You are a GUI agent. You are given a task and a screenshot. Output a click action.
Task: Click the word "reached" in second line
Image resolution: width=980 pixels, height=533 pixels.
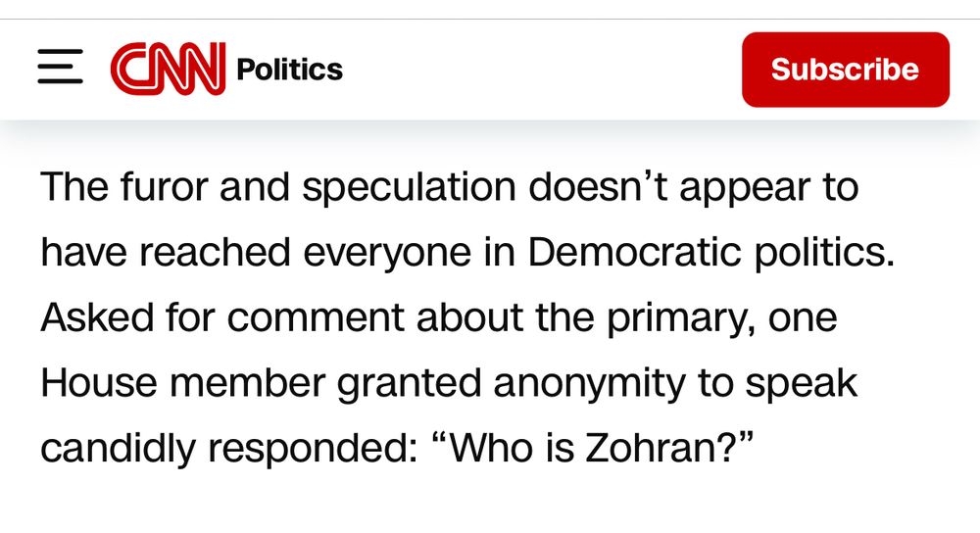tap(215, 253)
